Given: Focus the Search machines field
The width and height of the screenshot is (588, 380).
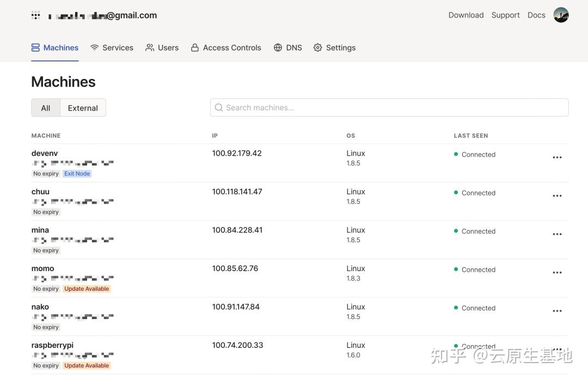Looking at the screenshot, I should (x=389, y=108).
